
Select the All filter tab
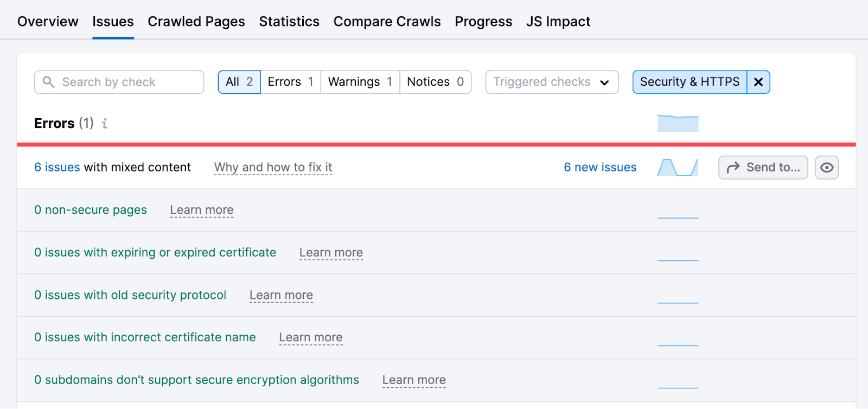pyautogui.click(x=239, y=82)
